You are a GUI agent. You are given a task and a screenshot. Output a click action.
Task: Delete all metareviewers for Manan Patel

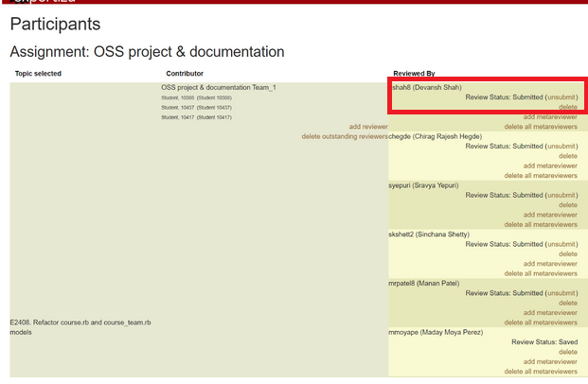[x=540, y=323]
